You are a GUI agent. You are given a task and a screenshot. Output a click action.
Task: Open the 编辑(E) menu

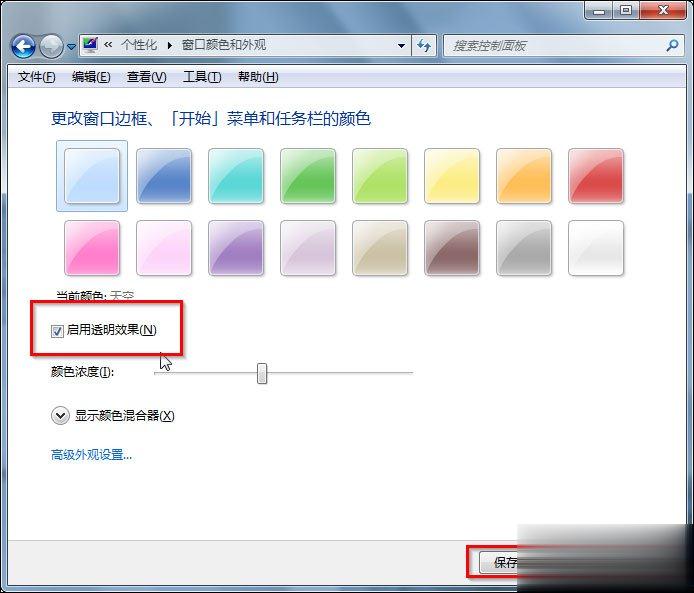coord(91,77)
